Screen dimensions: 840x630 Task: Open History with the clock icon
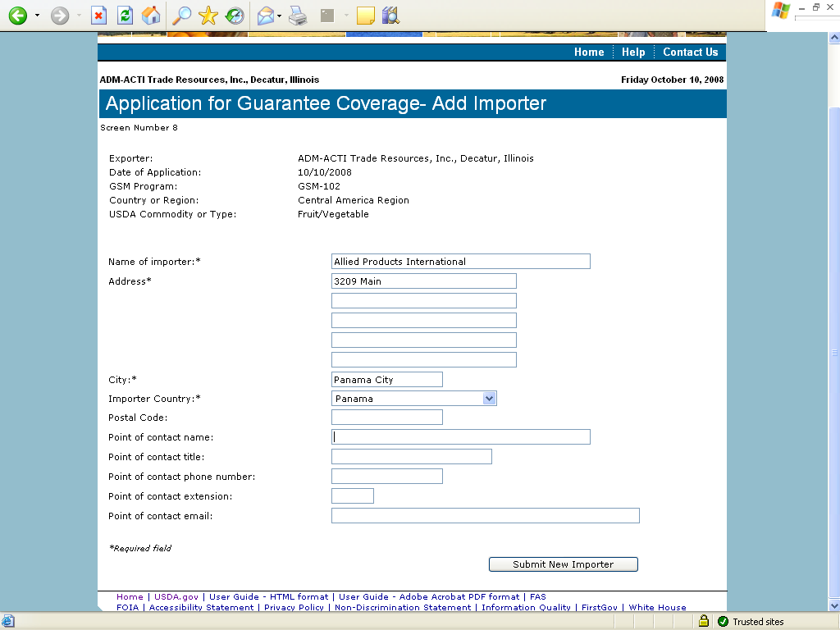pos(235,16)
